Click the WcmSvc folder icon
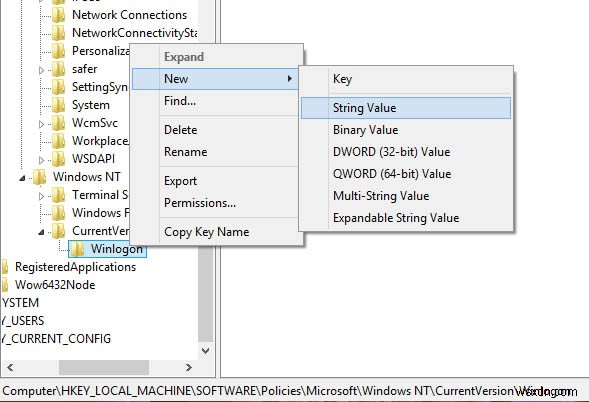The width and height of the screenshot is (589, 402). point(59,123)
